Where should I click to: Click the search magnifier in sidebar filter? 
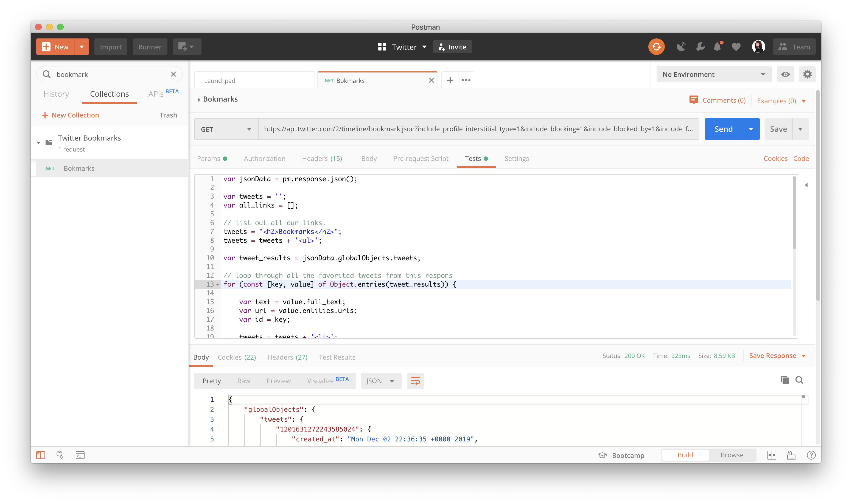47,74
